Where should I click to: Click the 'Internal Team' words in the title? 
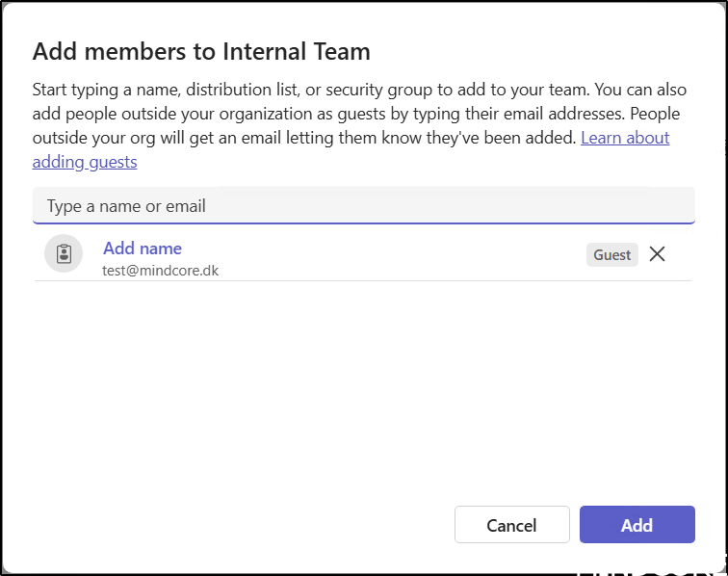[x=309, y=51]
